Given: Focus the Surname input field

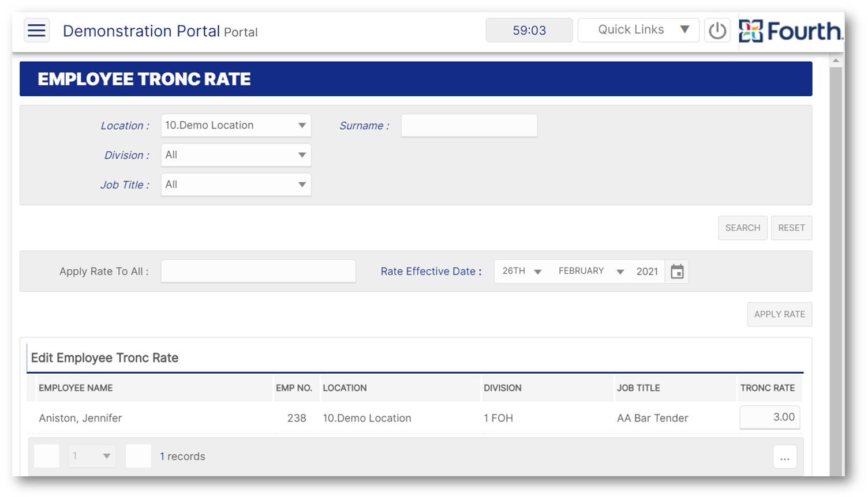Looking at the screenshot, I should coord(469,125).
